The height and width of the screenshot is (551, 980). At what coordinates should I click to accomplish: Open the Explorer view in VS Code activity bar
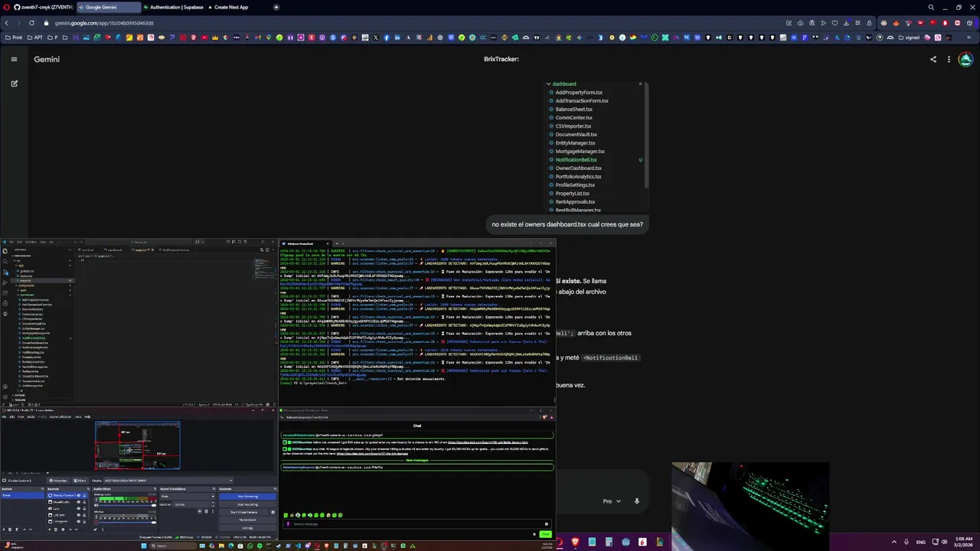(x=5, y=251)
